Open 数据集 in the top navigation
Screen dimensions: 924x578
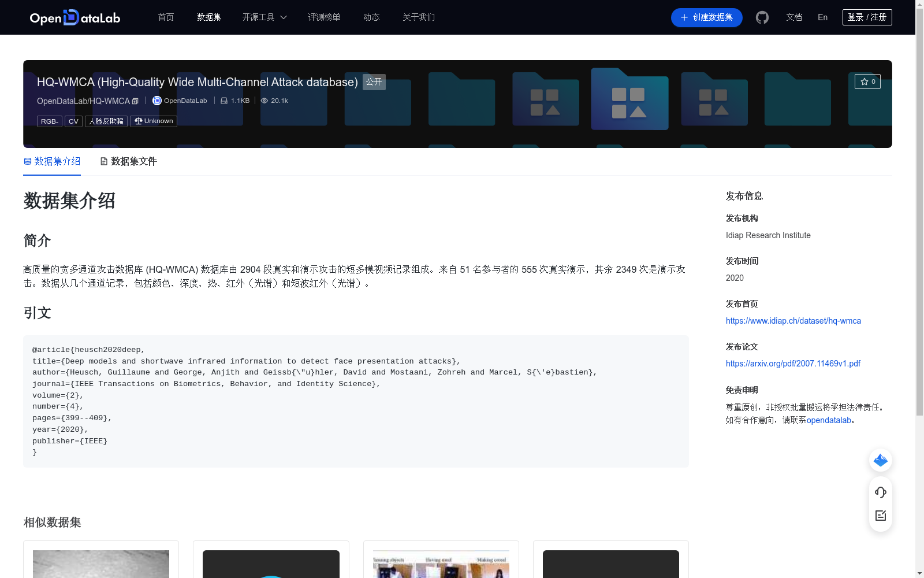point(209,17)
